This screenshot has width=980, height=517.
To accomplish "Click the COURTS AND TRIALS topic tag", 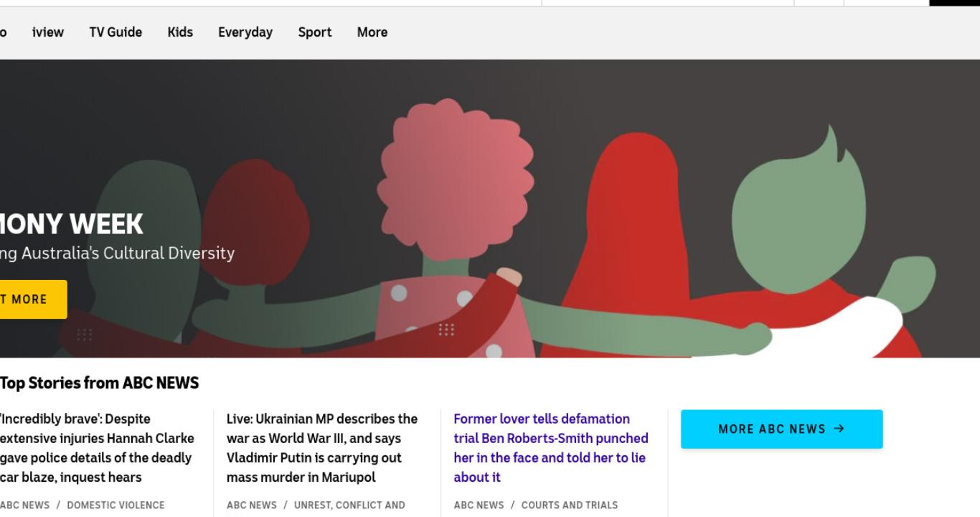I will (x=570, y=506).
